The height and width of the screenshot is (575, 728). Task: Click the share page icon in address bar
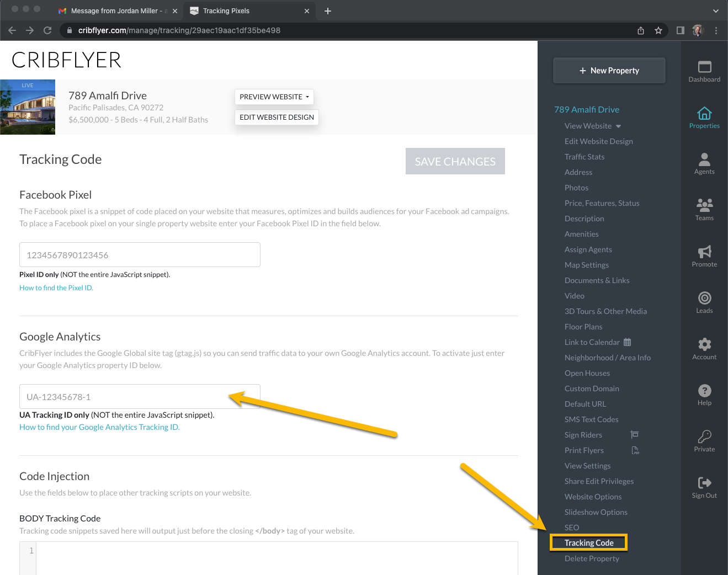(x=641, y=30)
